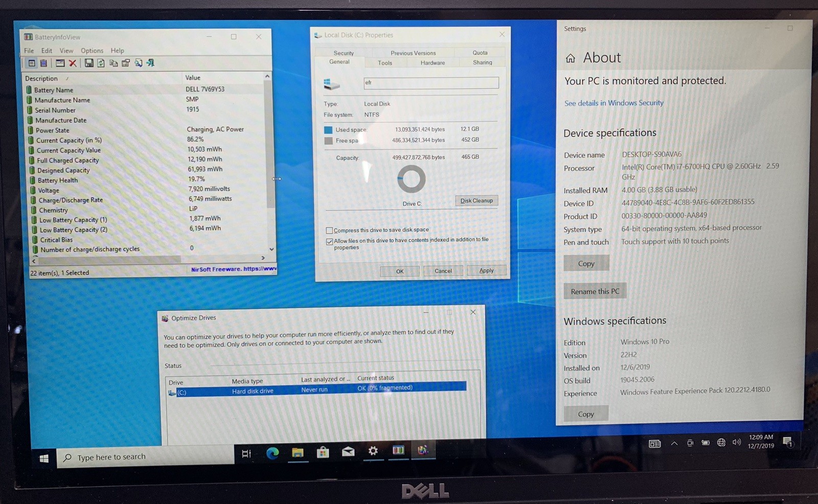The image size is (818, 504).
Task: Click the Refresh icon in BatteryInfoView toolbar
Action: click(101, 63)
